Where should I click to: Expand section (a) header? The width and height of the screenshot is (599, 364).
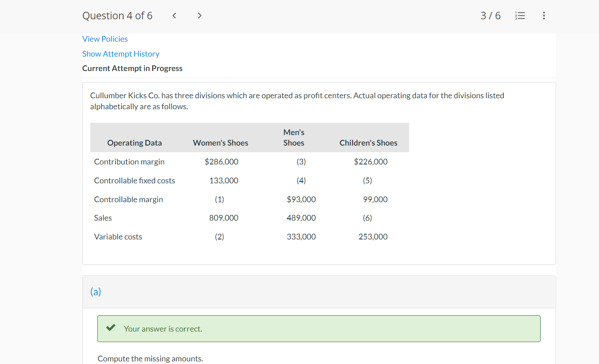pyautogui.click(x=319, y=292)
